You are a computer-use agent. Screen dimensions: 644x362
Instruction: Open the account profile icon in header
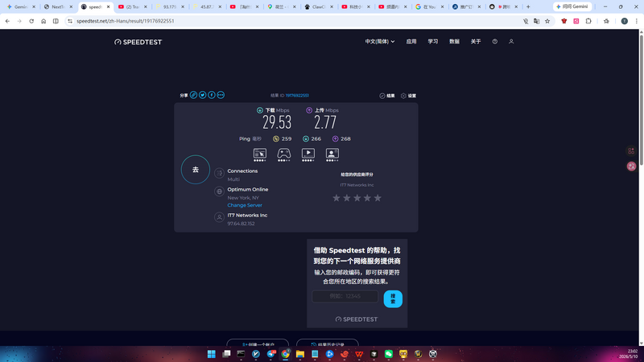click(x=511, y=42)
